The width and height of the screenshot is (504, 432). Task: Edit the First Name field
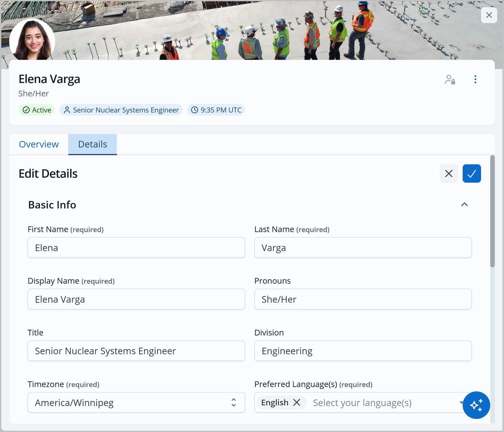pyautogui.click(x=136, y=248)
